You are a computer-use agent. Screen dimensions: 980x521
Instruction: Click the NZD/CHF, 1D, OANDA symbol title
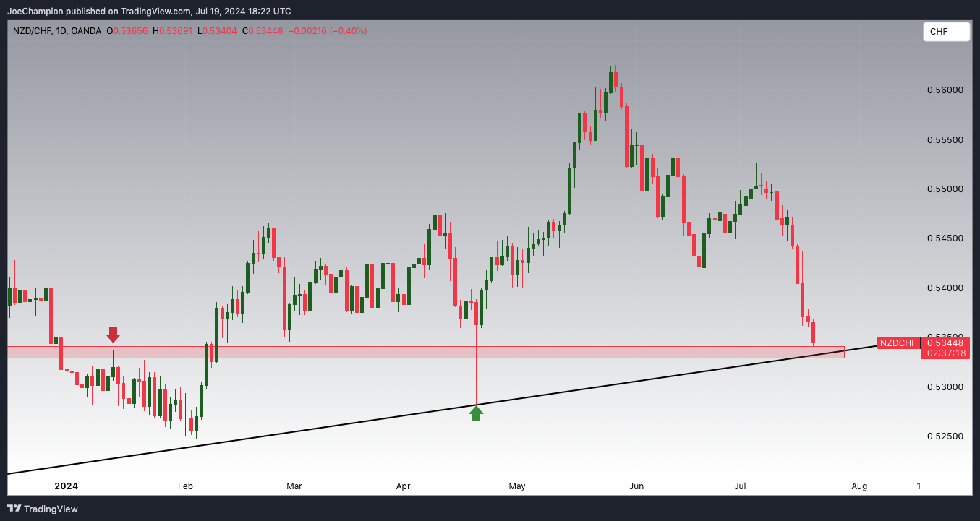(x=57, y=31)
